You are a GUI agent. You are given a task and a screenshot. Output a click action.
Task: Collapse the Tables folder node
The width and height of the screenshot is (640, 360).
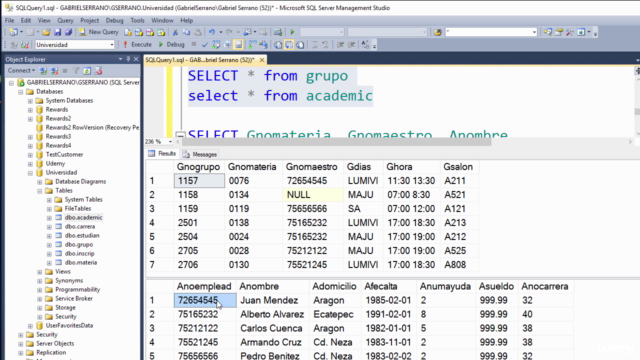pyautogui.click(x=40, y=191)
